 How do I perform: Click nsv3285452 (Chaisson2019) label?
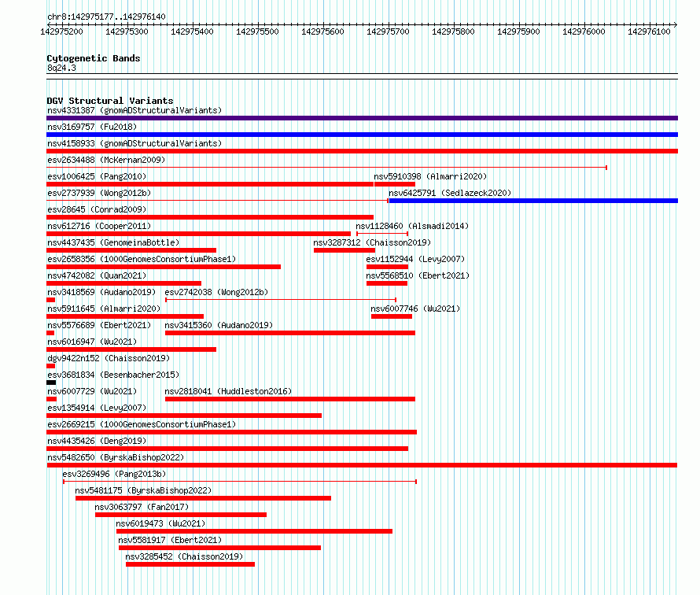click(x=184, y=556)
